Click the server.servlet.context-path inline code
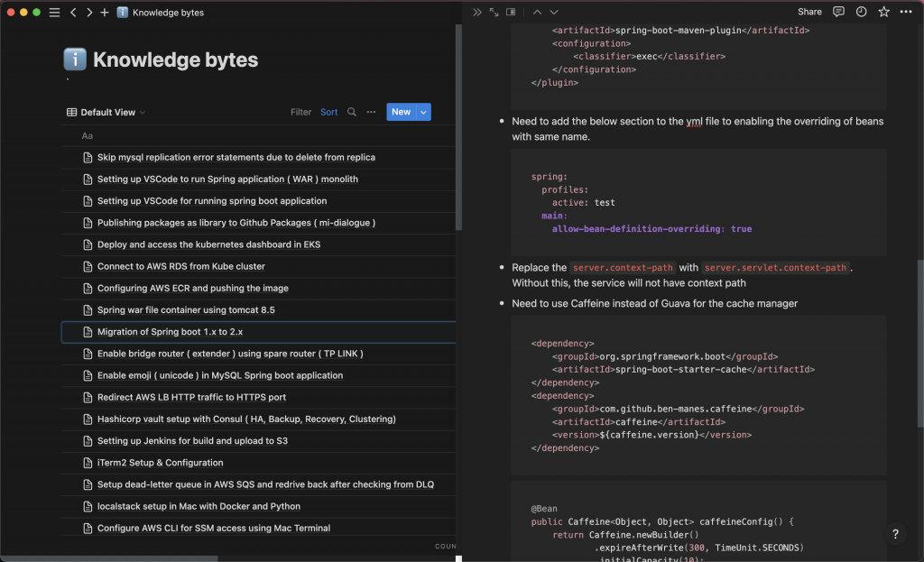This screenshot has height=562, width=924. [775, 267]
